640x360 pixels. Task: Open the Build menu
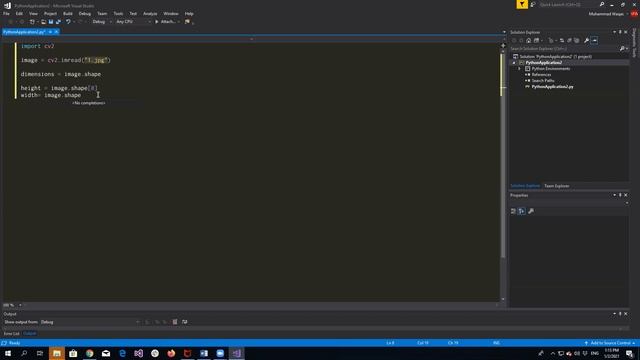coord(68,13)
